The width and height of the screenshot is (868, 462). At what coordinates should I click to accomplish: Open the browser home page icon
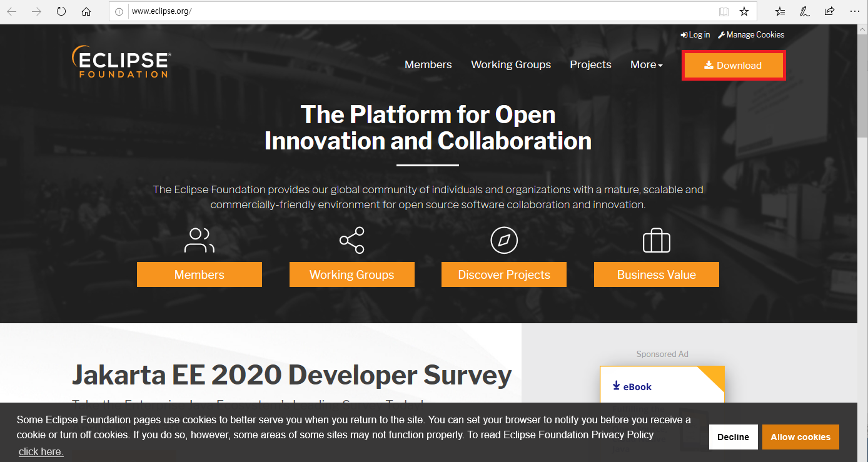86,11
